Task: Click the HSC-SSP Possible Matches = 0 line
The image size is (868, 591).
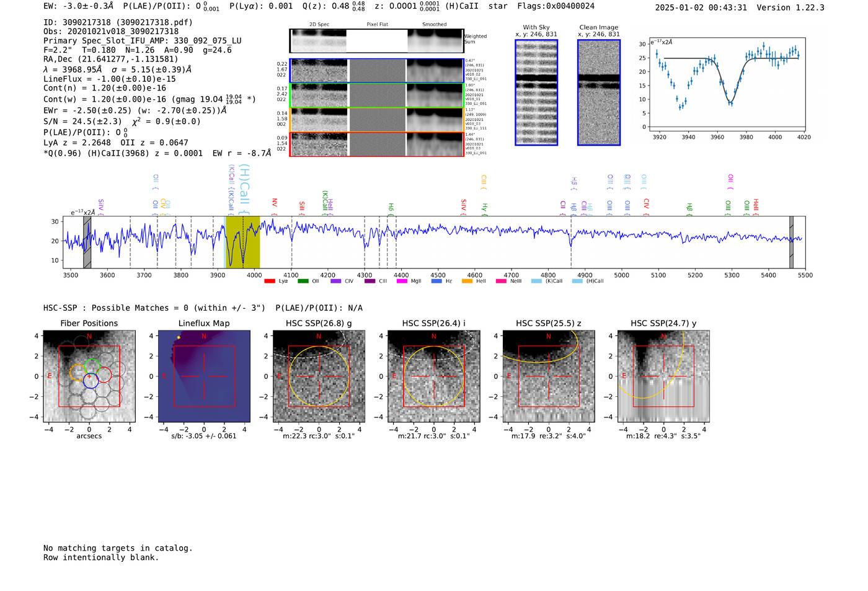Action: pyautogui.click(x=203, y=308)
